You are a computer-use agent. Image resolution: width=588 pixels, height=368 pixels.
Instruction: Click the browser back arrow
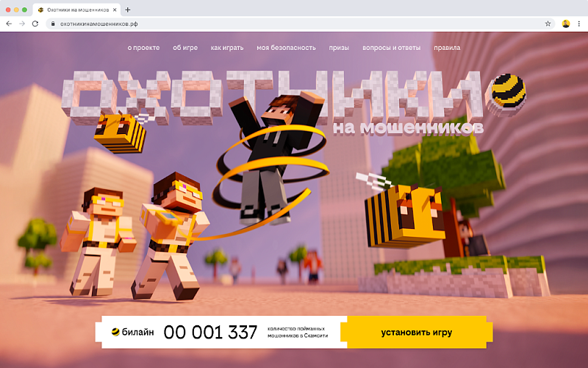(9, 24)
